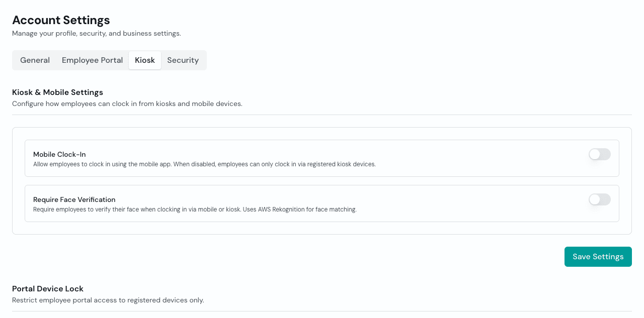Click the AWS Rekognition description line
Viewport: 644px width, 318px height.
[x=195, y=209]
